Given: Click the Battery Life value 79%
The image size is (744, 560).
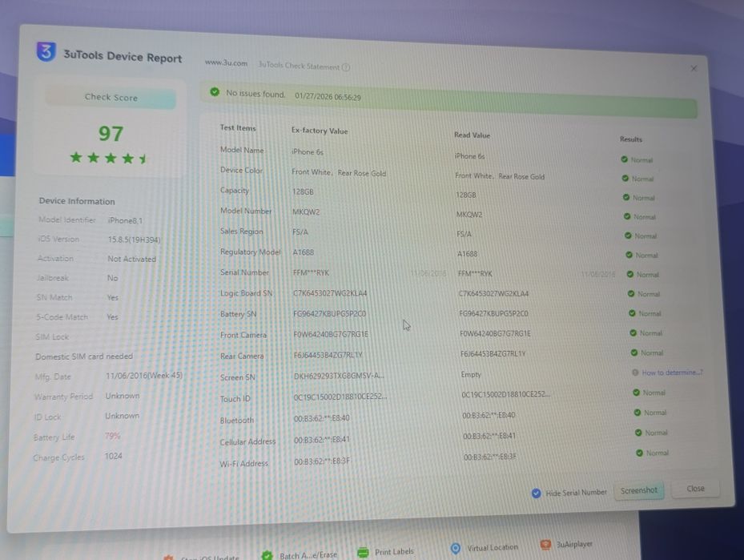Looking at the screenshot, I should coord(112,436).
